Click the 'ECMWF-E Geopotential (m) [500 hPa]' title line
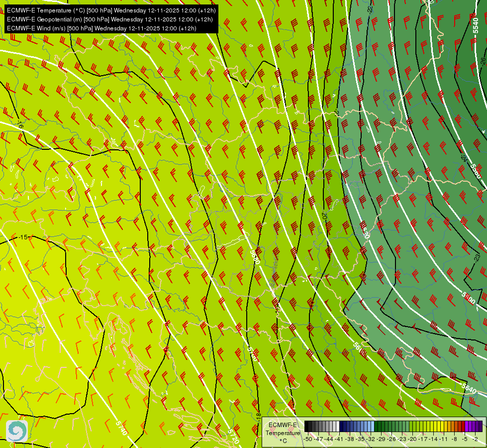The image size is (487, 448). [109, 19]
